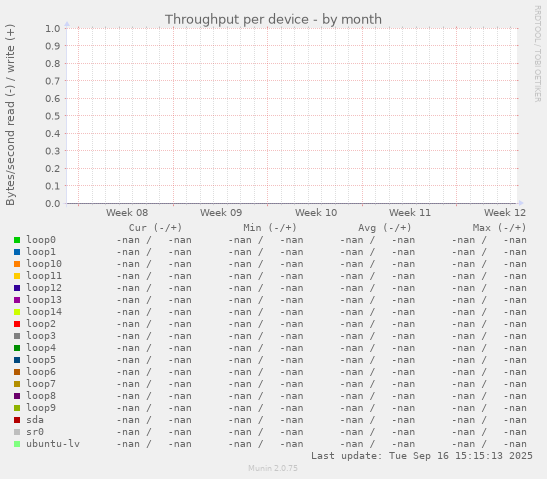Select the loop10 legend label
The height and width of the screenshot is (479, 547).
click(x=44, y=264)
